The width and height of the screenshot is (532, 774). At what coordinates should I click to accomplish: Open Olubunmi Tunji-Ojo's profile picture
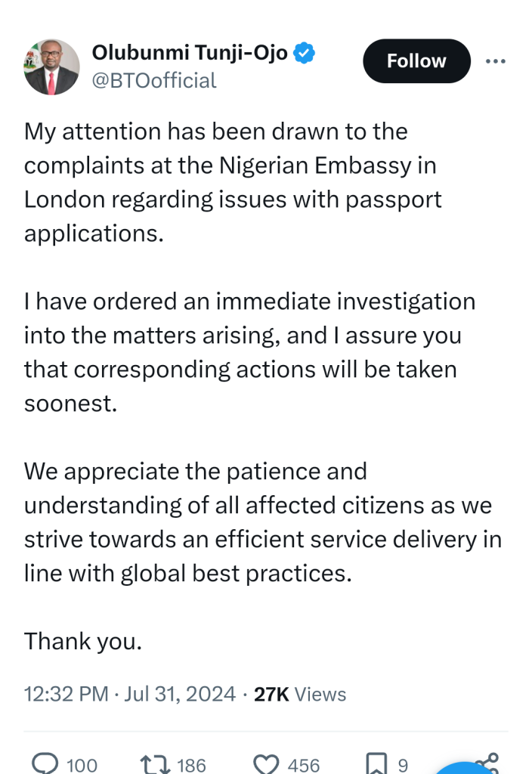click(51, 67)
